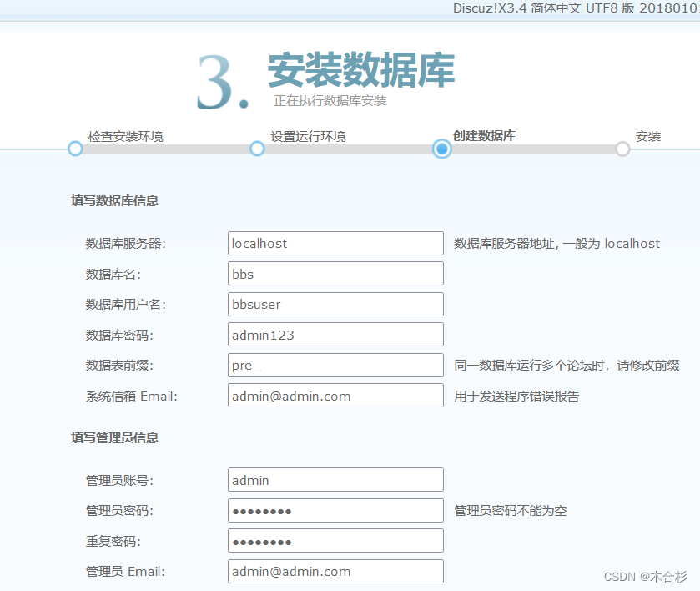
Task: Click the 数据库密码 field with admin123
Action: [335, 334]
